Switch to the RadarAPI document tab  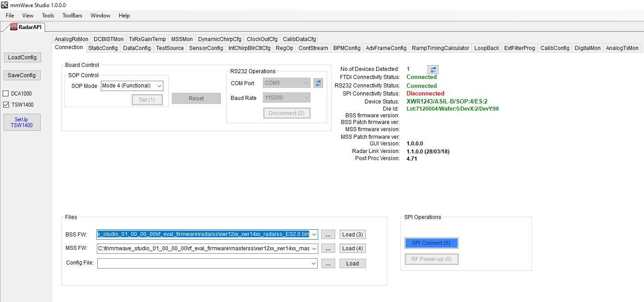pyautogui.click(x=25, y=27)
